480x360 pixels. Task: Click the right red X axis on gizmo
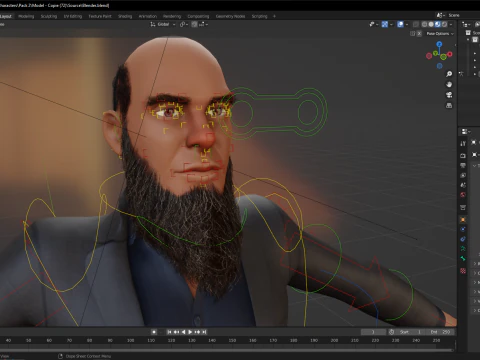tap(450, 54)
